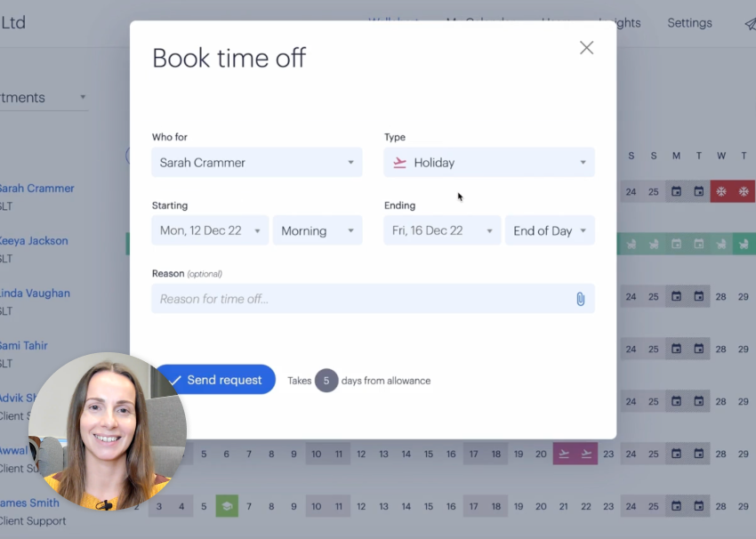Click the first pink holiday plane calendar cell
This screenshot has height=539, width=756.
click(563, 454)
